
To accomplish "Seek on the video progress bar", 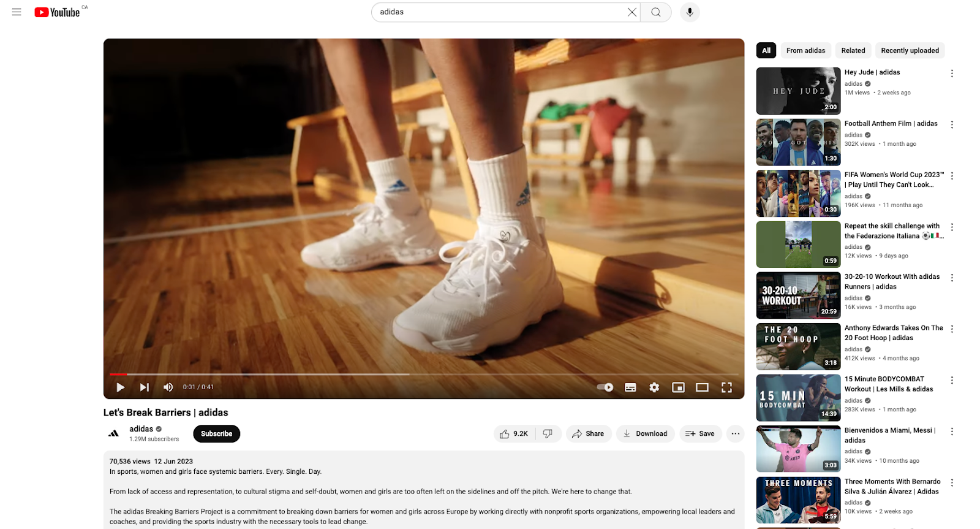I will tap(424, 374).
